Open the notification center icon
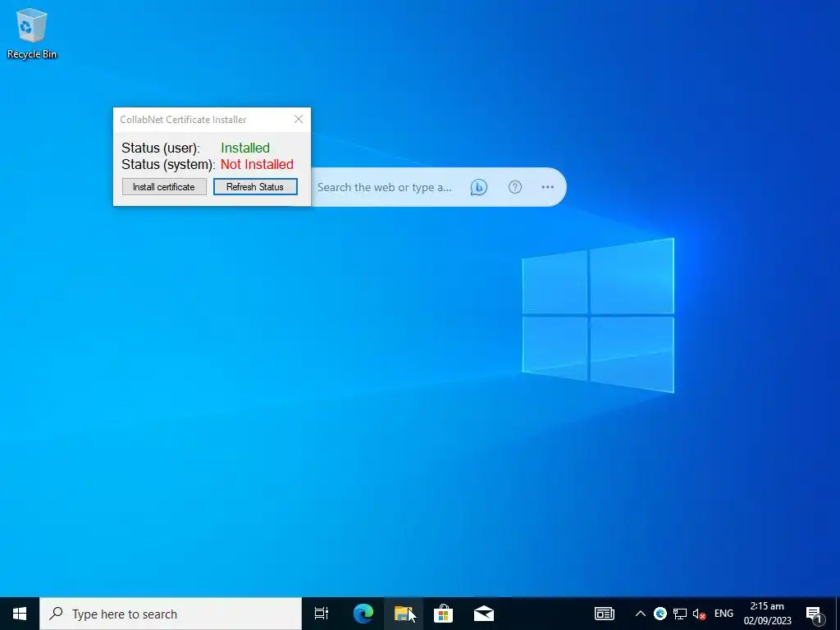The height and width of the screenshot is (630, 840). click(815, 614)
